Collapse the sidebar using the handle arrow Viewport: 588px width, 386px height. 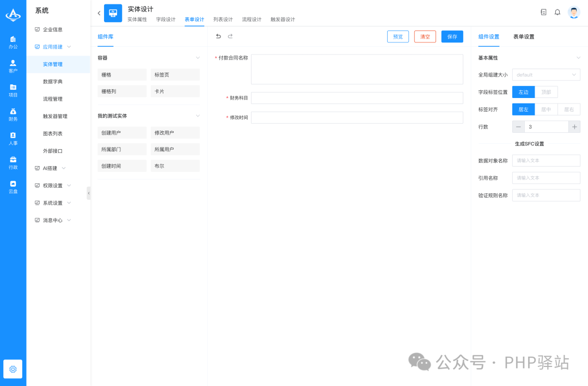point(89,193)
